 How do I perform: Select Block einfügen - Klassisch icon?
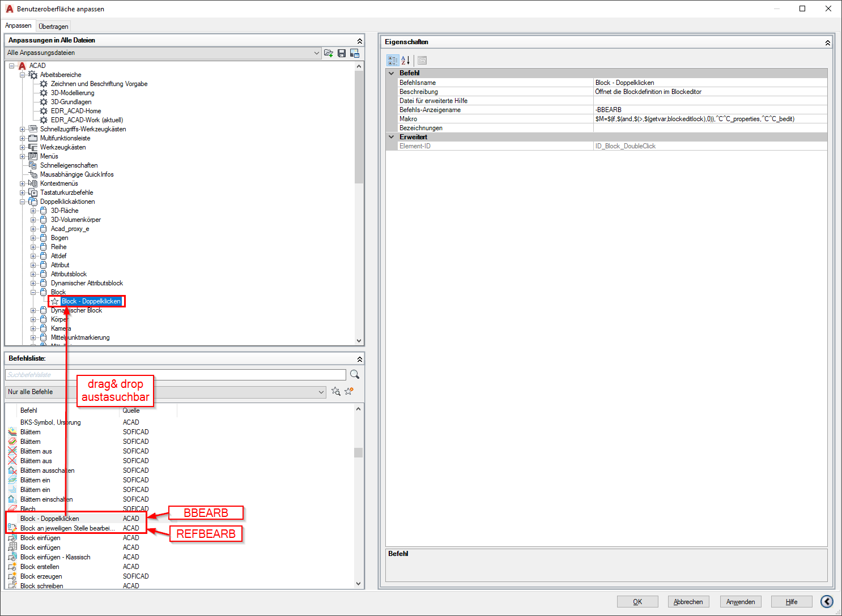coord(12,557)
